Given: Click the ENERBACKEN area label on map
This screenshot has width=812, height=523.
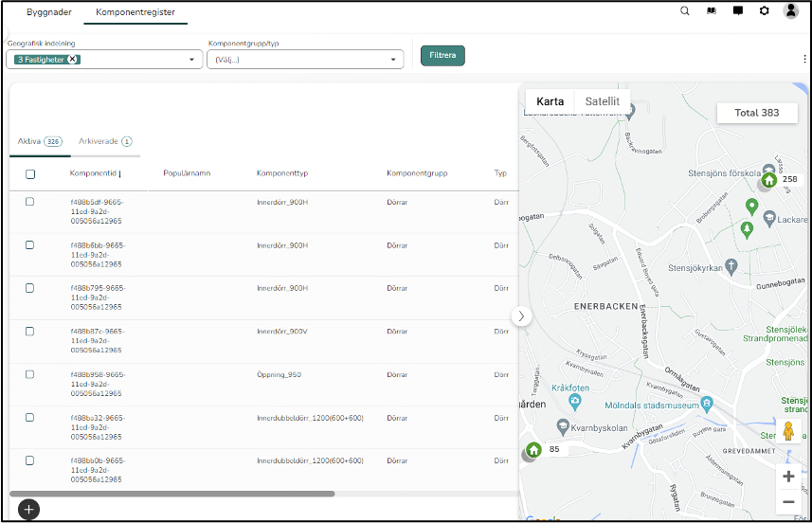Looking at the screenshot, I should tap(605, 307).
